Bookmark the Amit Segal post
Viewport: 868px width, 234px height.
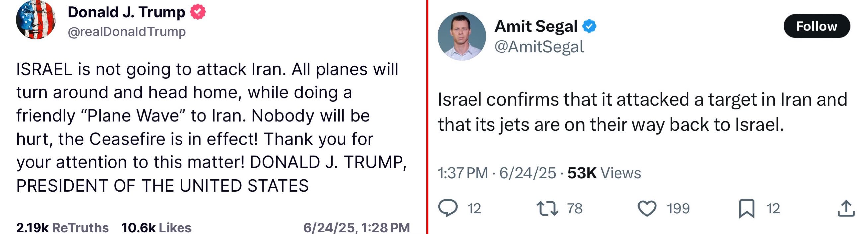746,208
